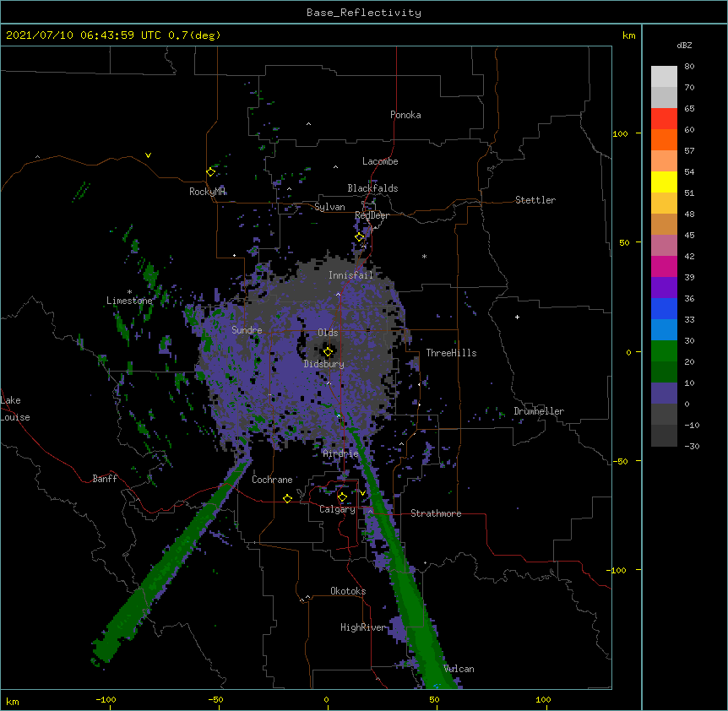Click the Didsbury city label
728x711 pixels.
pyautogui.click(x=324, y=364)
